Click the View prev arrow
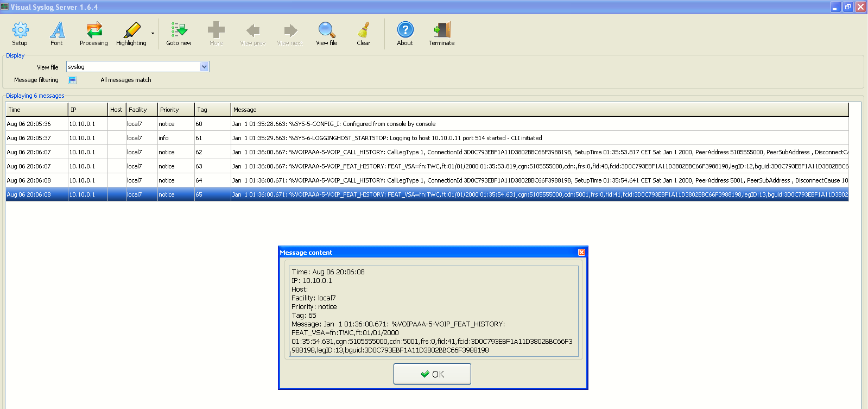The image size is (868, 409). pyautogui.click(x=253, y=34)
